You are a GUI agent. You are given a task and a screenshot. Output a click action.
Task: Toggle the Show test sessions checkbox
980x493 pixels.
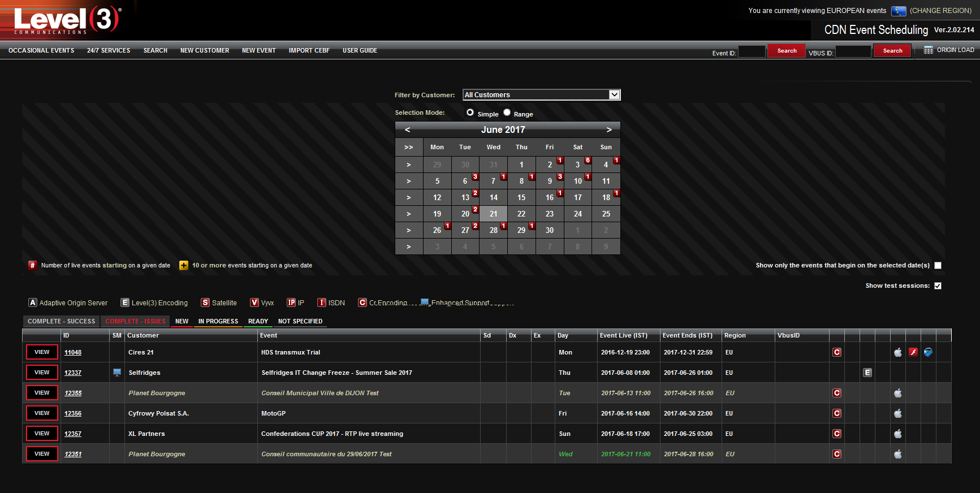pos(938,286)
